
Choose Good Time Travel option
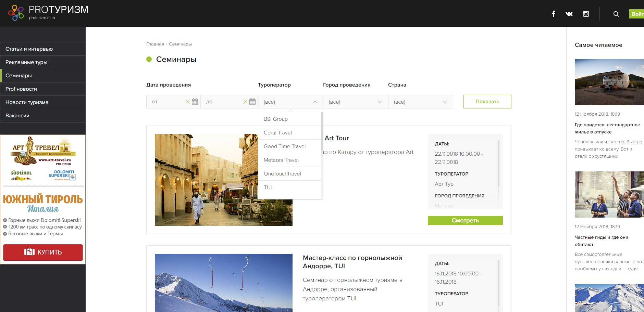tap(289, 146)
